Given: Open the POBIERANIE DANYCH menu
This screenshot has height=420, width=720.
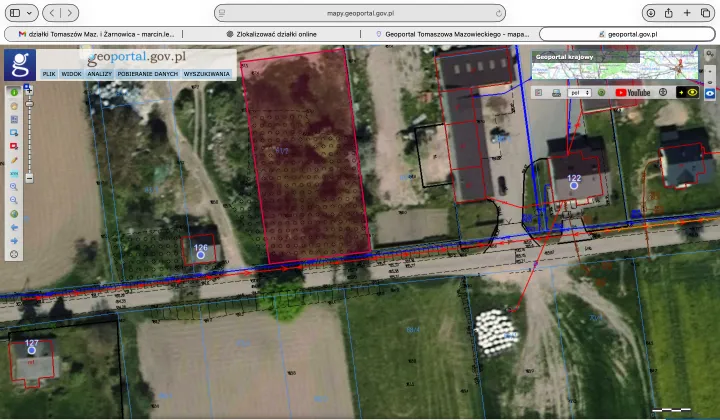Looking at the screenshot, I should point(147,74).
